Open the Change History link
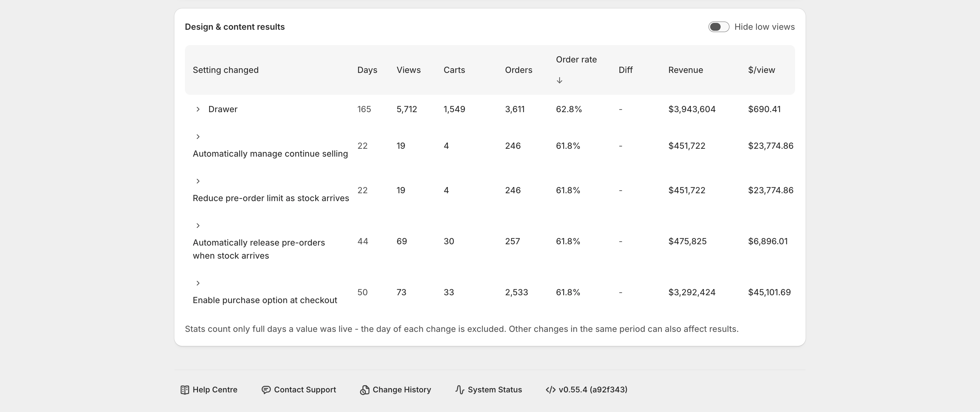980x412 pixels. pos(395,390)
